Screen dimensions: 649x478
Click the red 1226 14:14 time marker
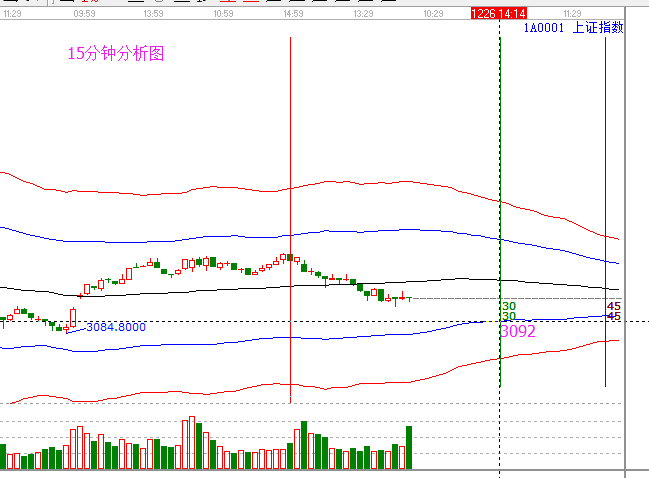tap(499, 14)
